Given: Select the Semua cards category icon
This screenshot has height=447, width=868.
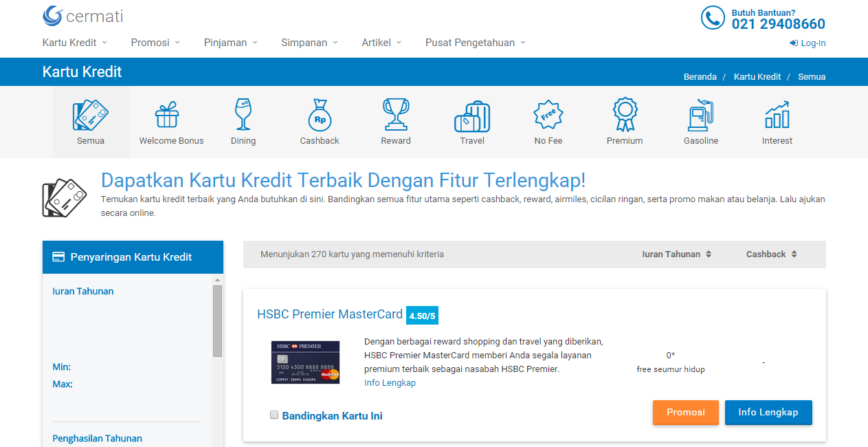Looking at the screenshot, I should coord(91,115).
